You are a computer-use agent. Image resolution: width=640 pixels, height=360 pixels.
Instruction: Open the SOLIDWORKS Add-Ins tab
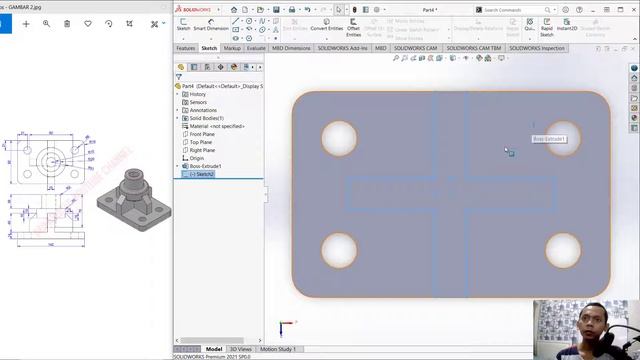coord(342,48)
